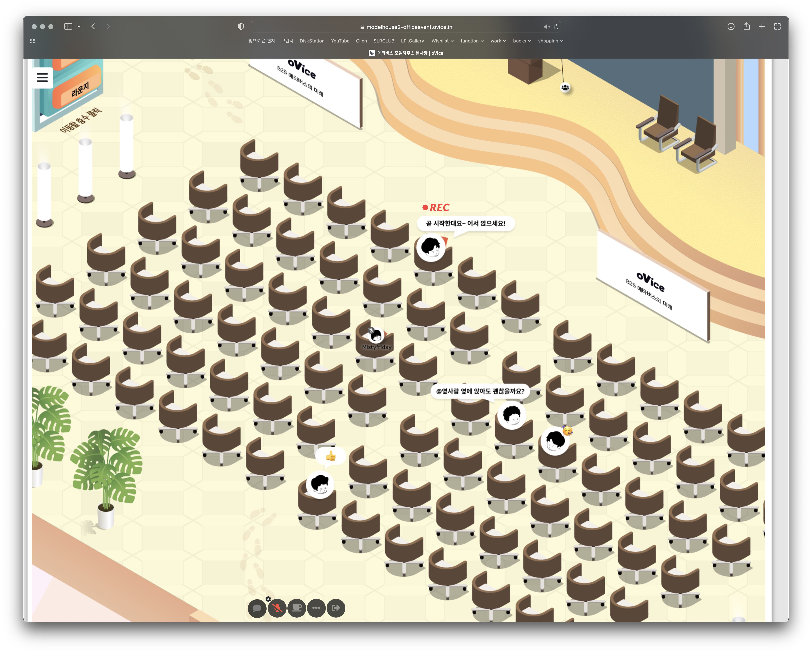This screenshot has width=812, height=653.
Task: Open Safari tab overview grid
Action: [777, 26]
